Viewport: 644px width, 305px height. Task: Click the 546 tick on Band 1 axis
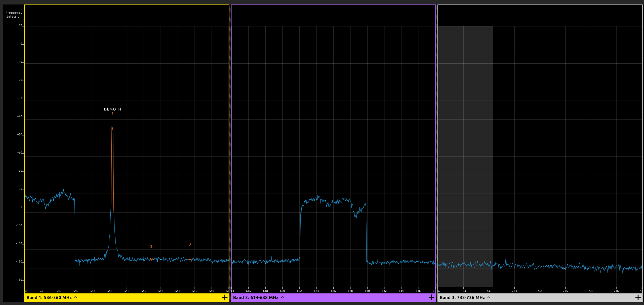pyautogui.click(x=110, y=291)
